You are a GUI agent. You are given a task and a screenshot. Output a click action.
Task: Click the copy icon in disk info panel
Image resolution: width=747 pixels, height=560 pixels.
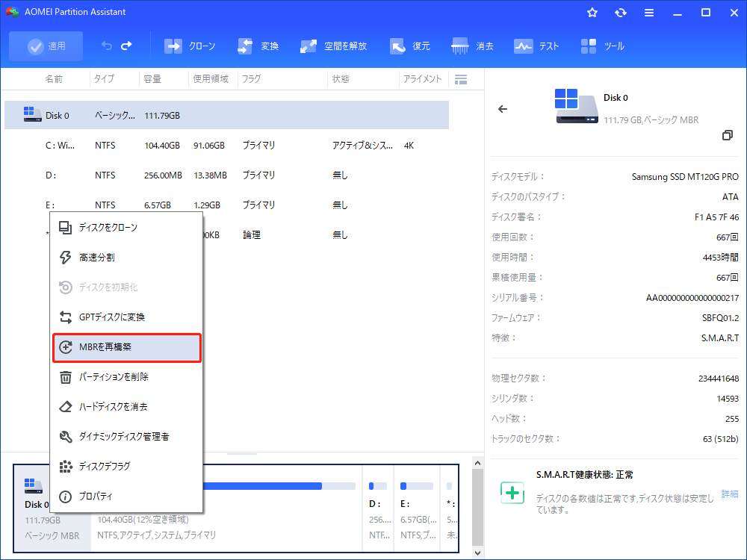point(728,135)
